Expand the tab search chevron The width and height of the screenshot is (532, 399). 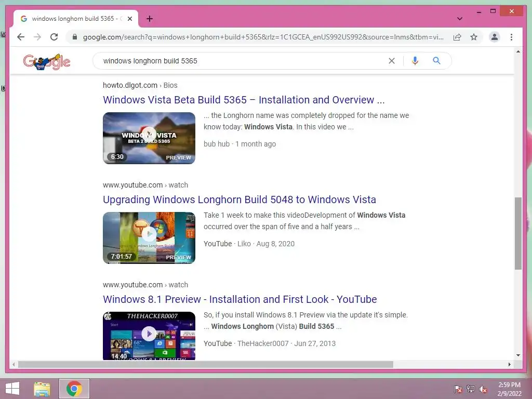point(460,19)
